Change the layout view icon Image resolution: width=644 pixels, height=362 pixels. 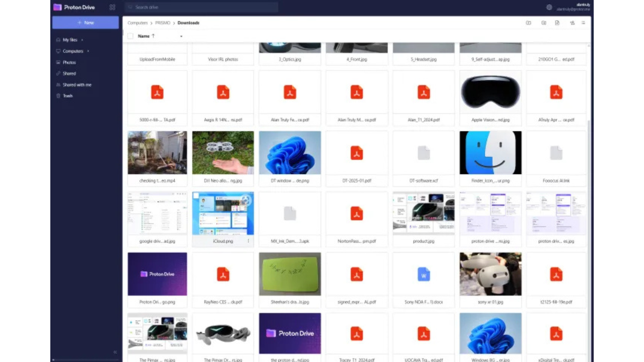click(x=584, y=23)
